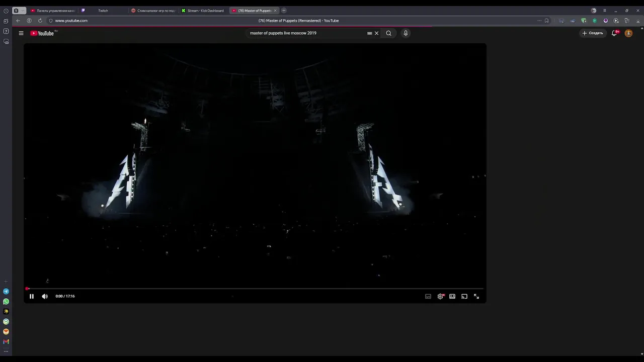The image size is (644, 362).
Task: Switch to Стим каталог игр tab
Action: click(x=153, y=11)
